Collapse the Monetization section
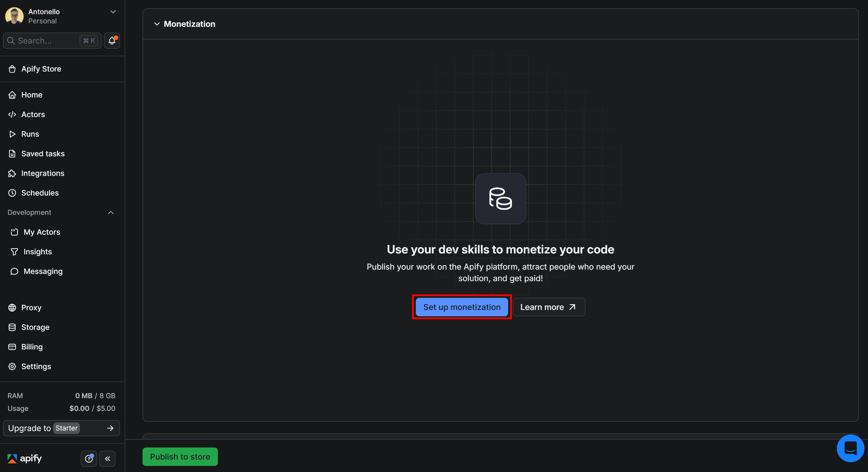The width and height of the screenshot is (868, 472). click(156, 24)
